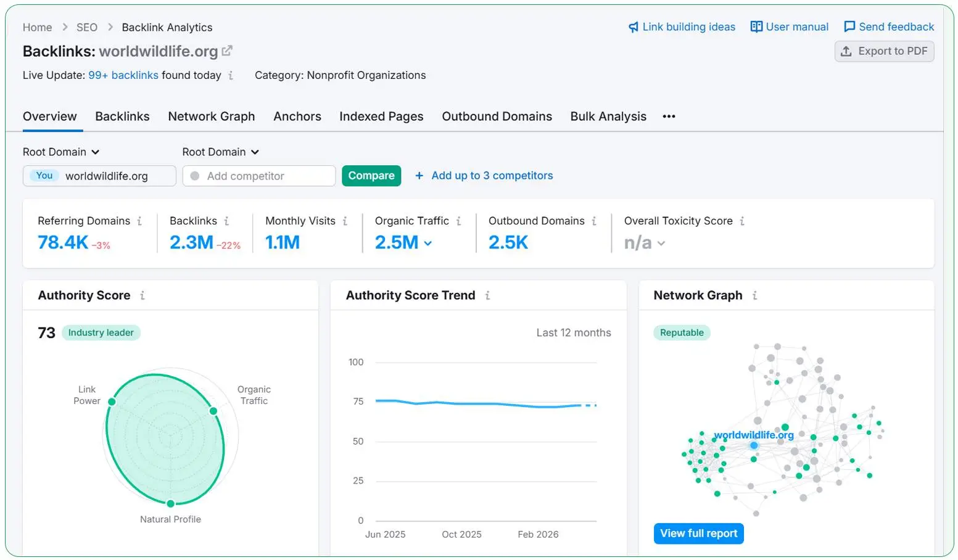Click the Natural Profile point on radar chart
The height and width of the screenshot is (560, 958).
[171, 503]
